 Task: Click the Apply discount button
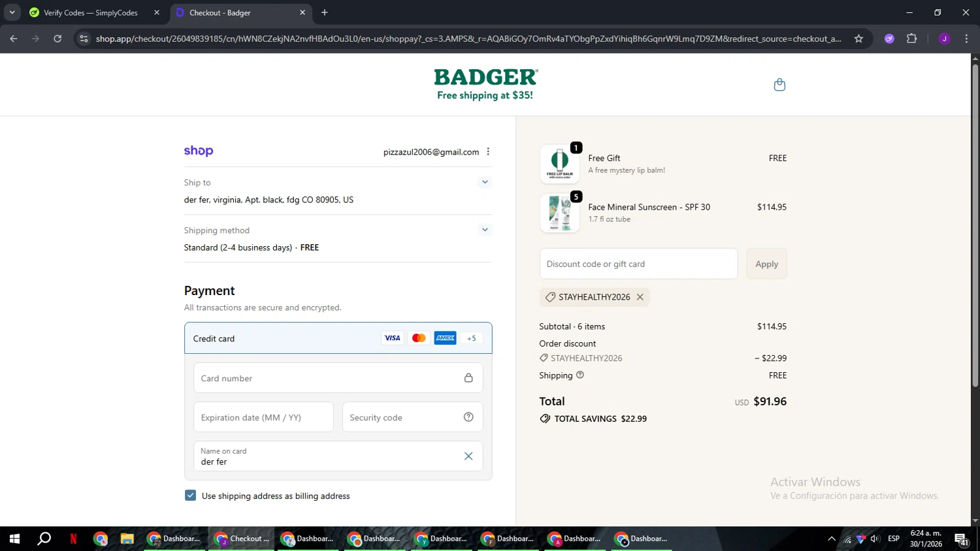point(767,264)
